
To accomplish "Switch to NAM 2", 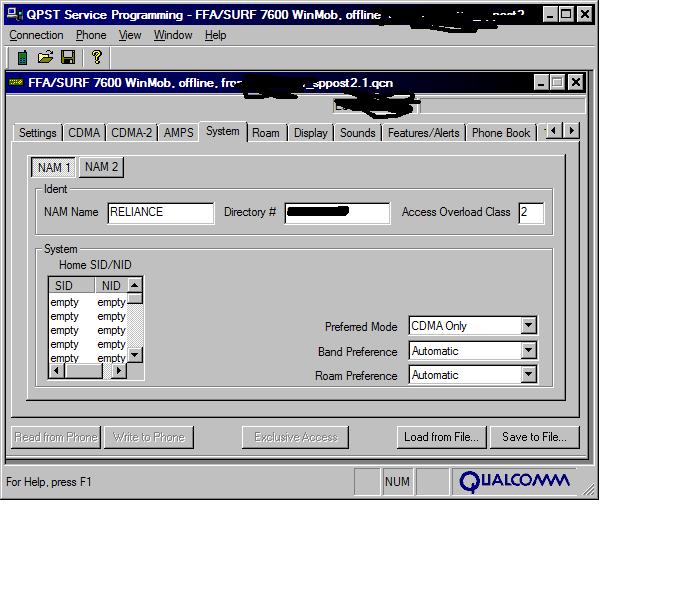I will 101,167.
